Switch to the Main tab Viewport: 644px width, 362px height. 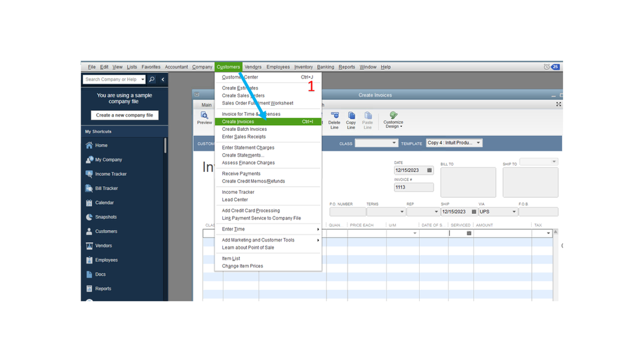point(206,105)
